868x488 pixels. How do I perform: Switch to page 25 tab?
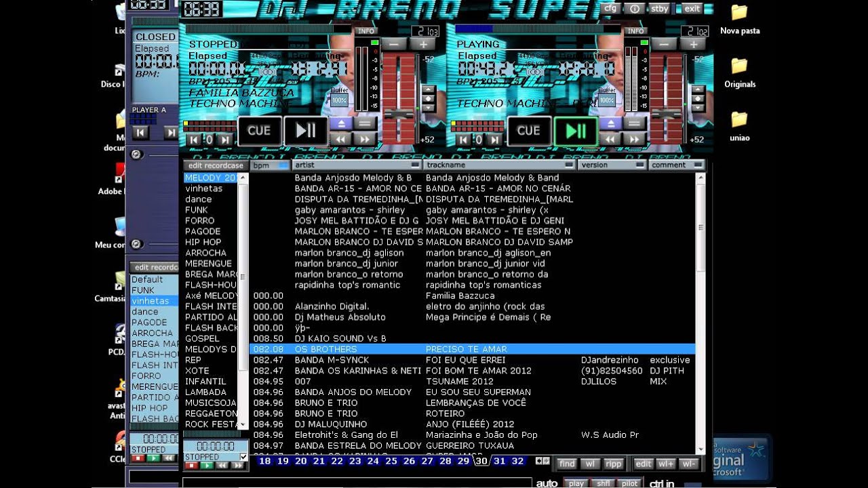pyautogui.click(x=391, y=461)
